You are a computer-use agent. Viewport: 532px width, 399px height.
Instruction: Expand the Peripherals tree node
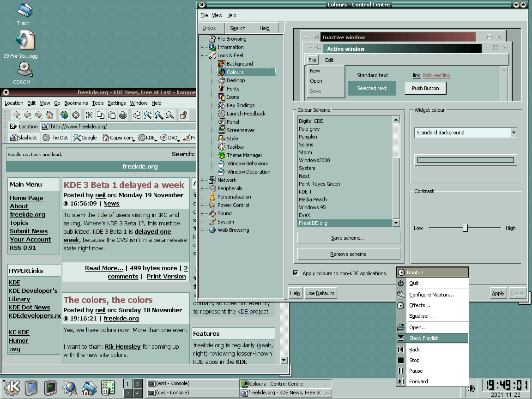pyautogui.click(x=202, y=188)
